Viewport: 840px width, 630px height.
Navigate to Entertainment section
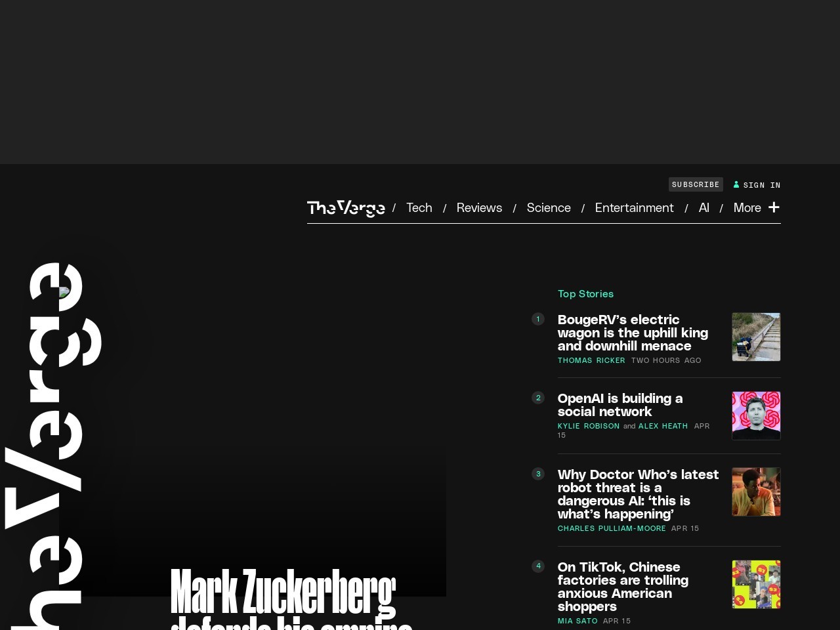pos(634,207)
